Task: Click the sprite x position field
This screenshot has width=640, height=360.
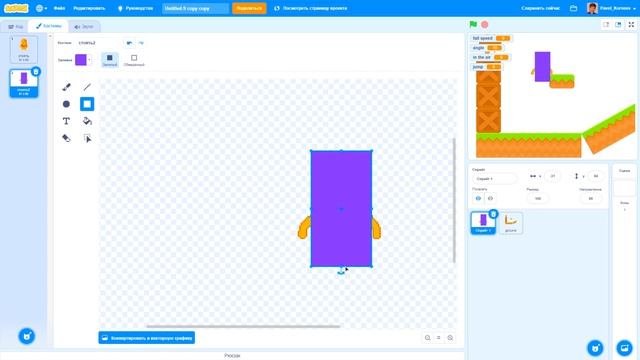Action: pos(553,176)
